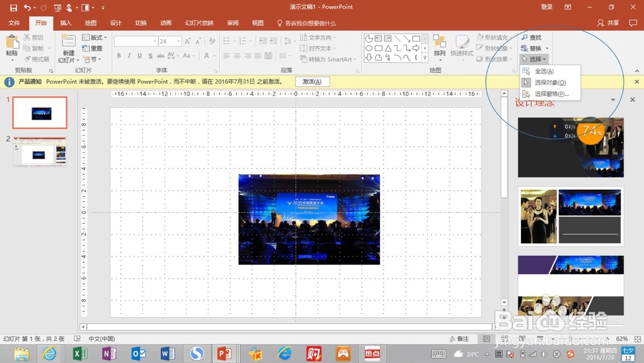Click the Copy (复制) button
Image resolution: width=644 pixels, height=363 pixels.
click(x=33, y=48)
